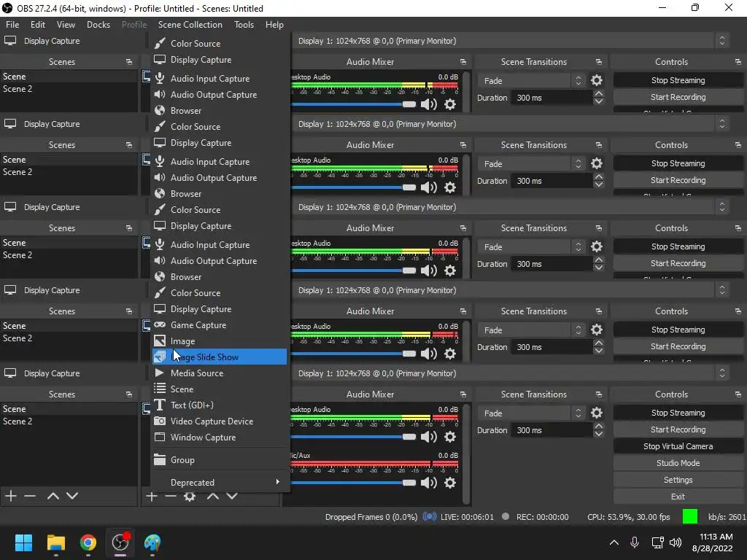The height and width of the screenshot is (560, 747).
Task: Open the Docks menu
Action: pos(98,25)
